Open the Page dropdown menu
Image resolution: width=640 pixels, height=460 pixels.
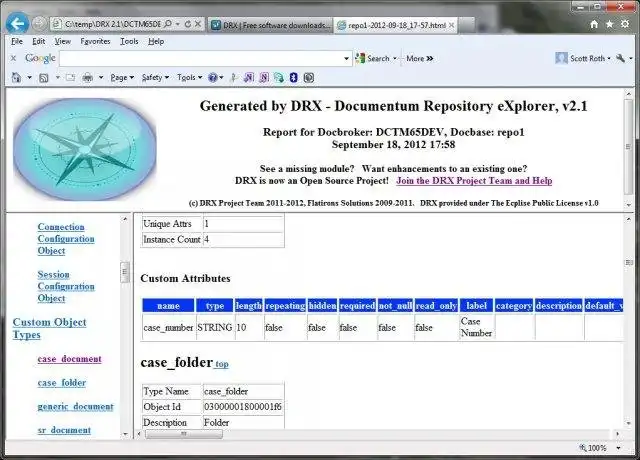pyautogui.click(x=122, y=78)
